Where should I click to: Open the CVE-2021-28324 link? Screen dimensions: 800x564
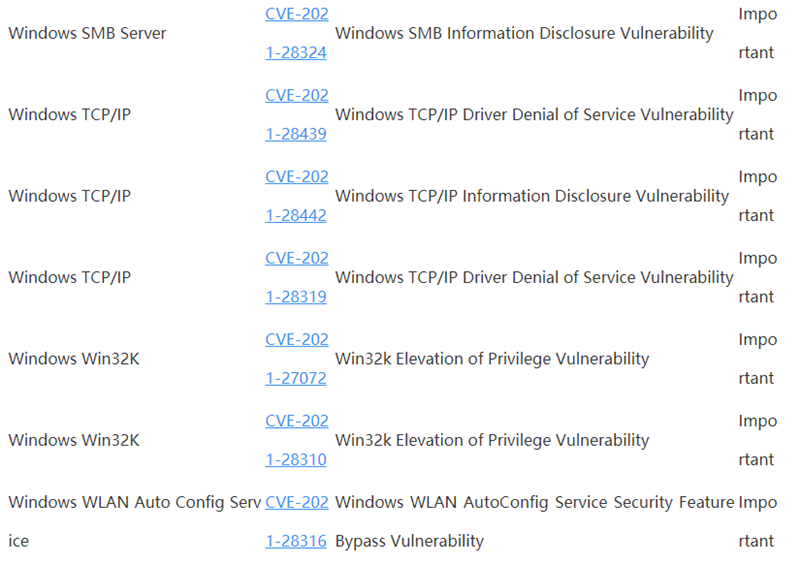(x=296, y=14)
